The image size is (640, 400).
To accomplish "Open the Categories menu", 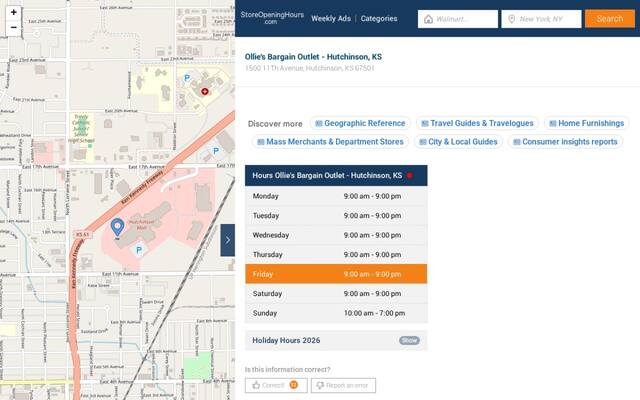I will [379, 18].
